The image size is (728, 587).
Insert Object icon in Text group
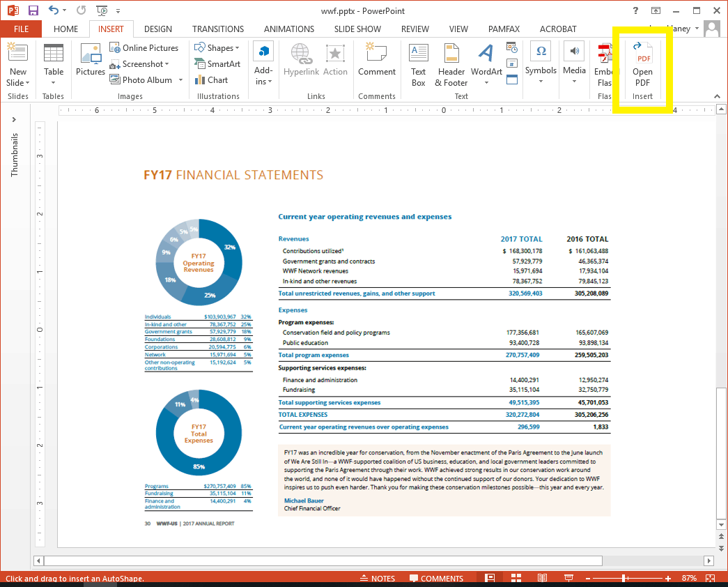tap(511, 79)
